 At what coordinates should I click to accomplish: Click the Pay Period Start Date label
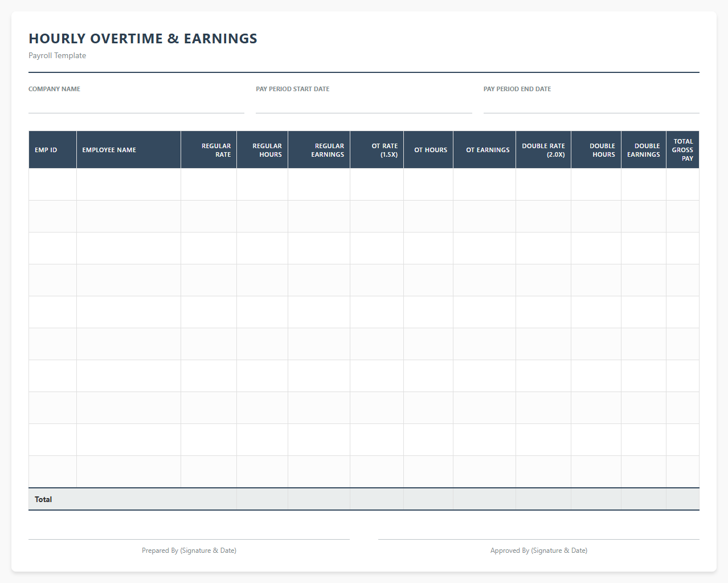click(x=293, y=89)
